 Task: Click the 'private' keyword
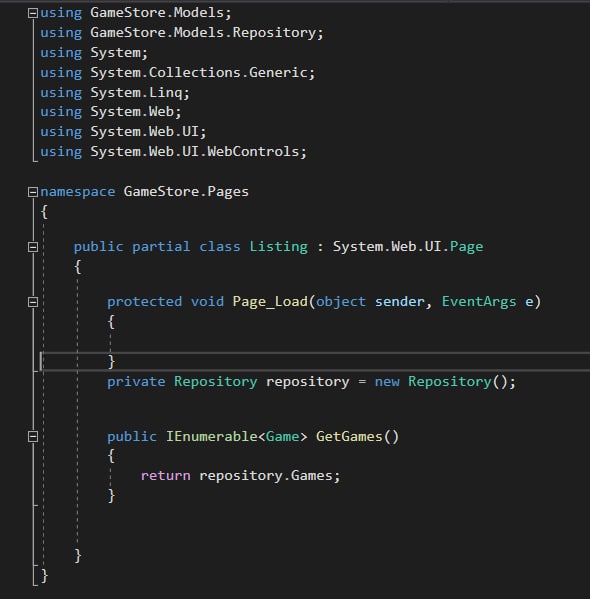click(136, 382)
